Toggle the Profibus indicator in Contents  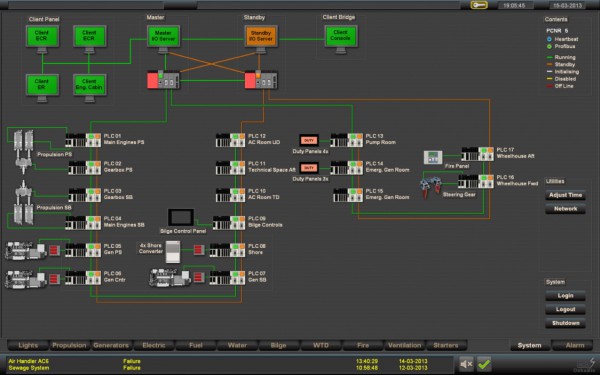tap(549, 46)
